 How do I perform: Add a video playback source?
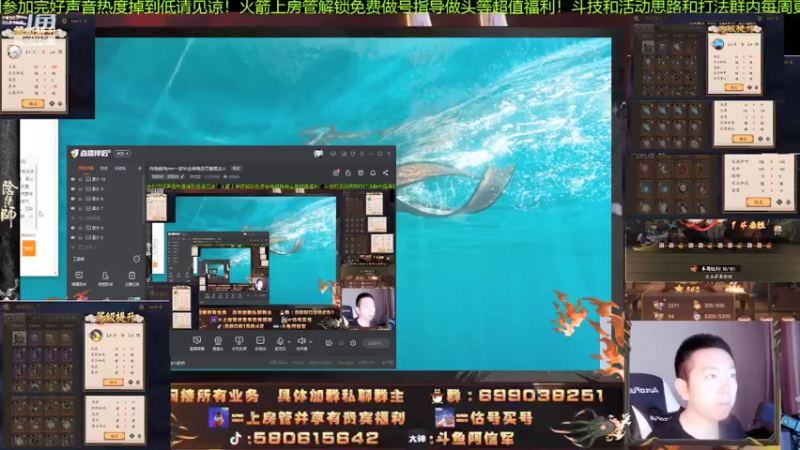tap(260, 343)
